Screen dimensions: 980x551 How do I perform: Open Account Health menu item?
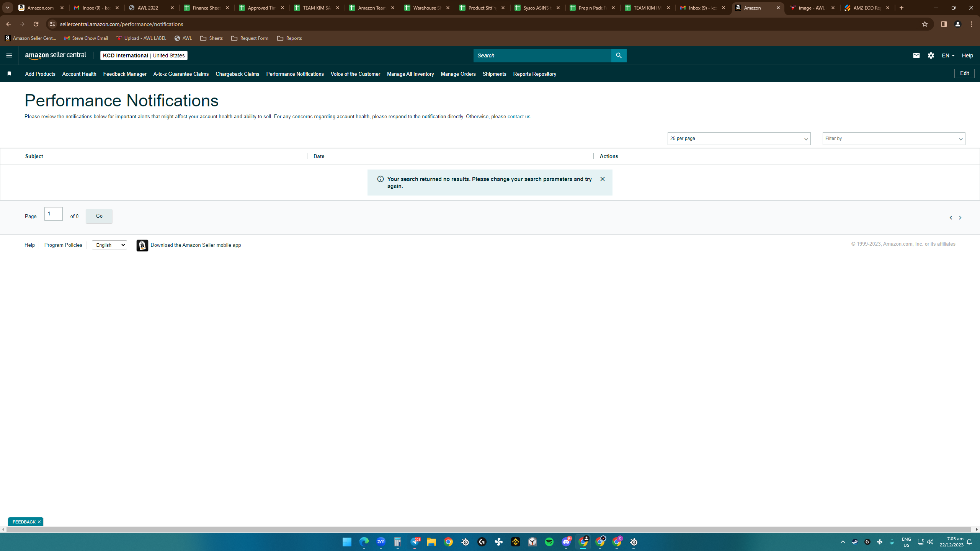click(x=79, y=74)
